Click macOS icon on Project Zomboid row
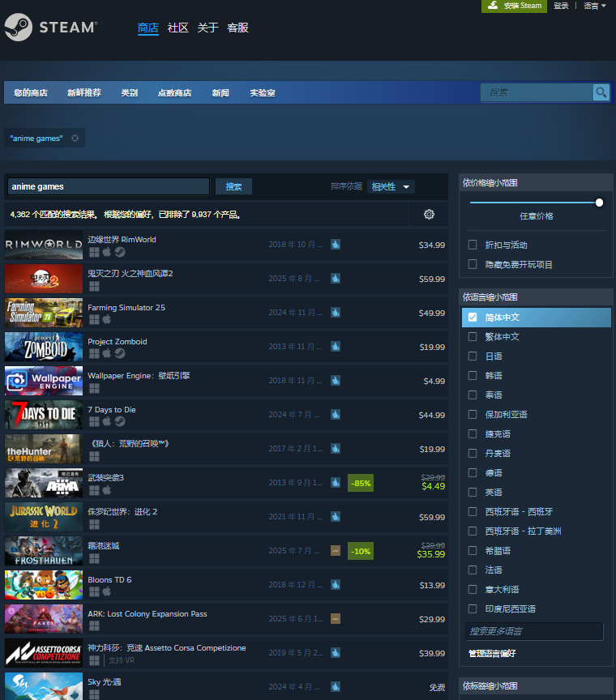The image size is (616, 700). coord(107,353)
